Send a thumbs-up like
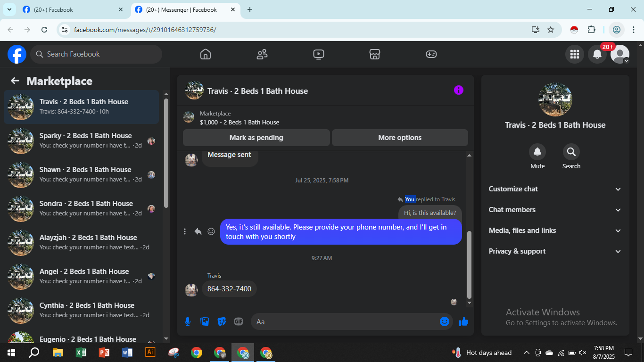The image size is (644, 362). pos(463,321)
